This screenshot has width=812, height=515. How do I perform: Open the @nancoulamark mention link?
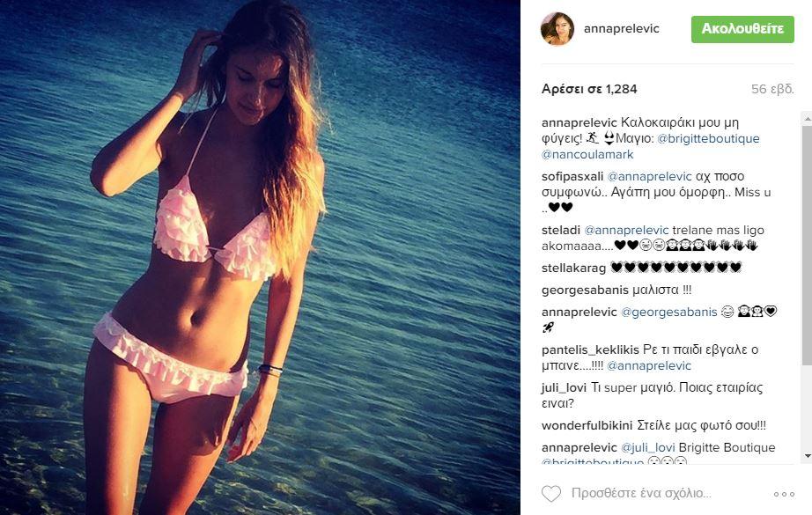click(587, 154)
